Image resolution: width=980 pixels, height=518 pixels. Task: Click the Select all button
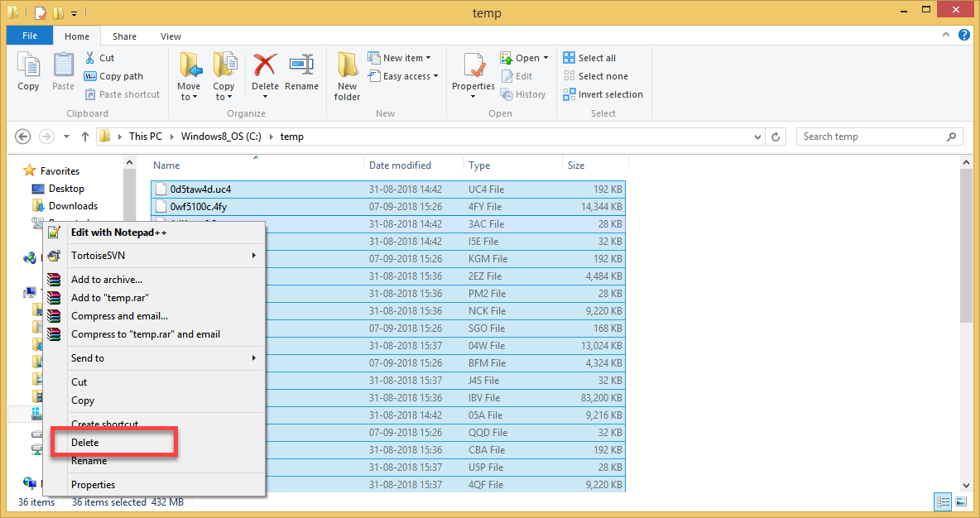point(589,57)
